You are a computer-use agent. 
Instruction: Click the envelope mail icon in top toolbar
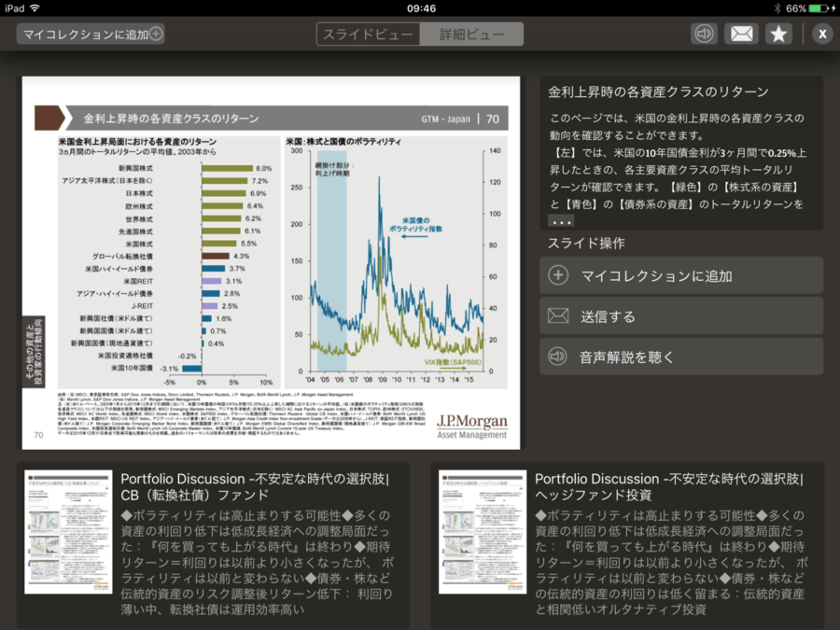[x=741, y=35]
